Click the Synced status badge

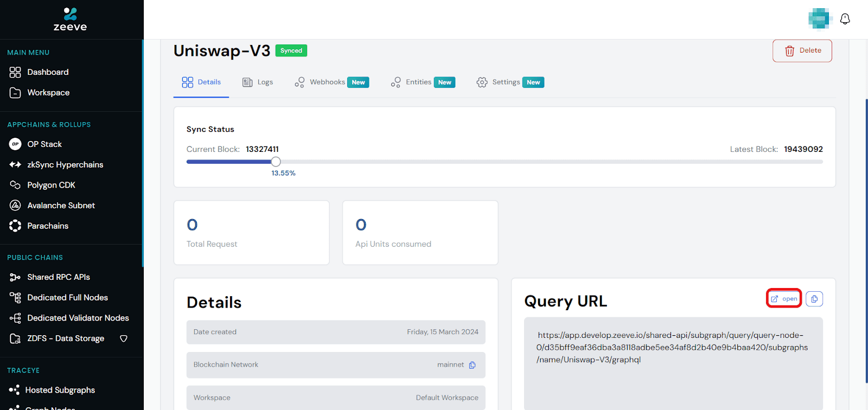pyautogui.click(x=291, y=50)
